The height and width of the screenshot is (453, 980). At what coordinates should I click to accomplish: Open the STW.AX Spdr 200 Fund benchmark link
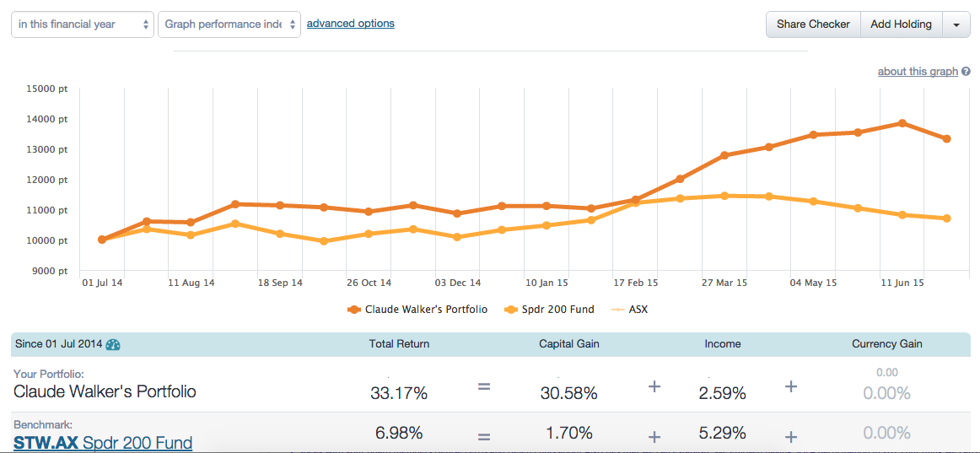(x=103, y=443)
